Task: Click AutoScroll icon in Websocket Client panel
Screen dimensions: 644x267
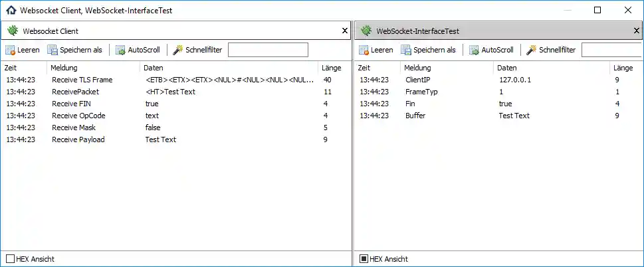Action: 121,50
